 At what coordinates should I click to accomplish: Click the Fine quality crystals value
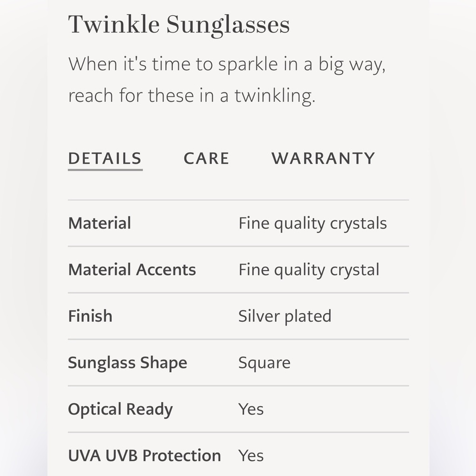(313, 223)
